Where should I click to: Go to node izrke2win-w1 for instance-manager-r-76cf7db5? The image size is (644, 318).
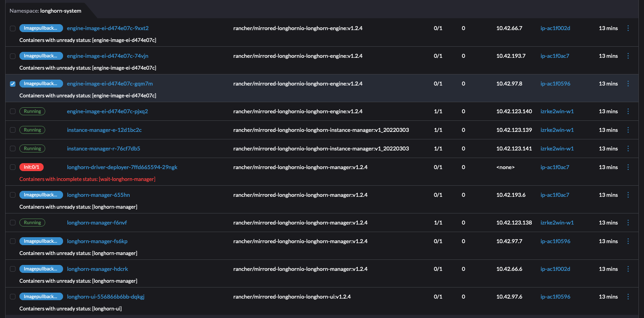point(557,149)
